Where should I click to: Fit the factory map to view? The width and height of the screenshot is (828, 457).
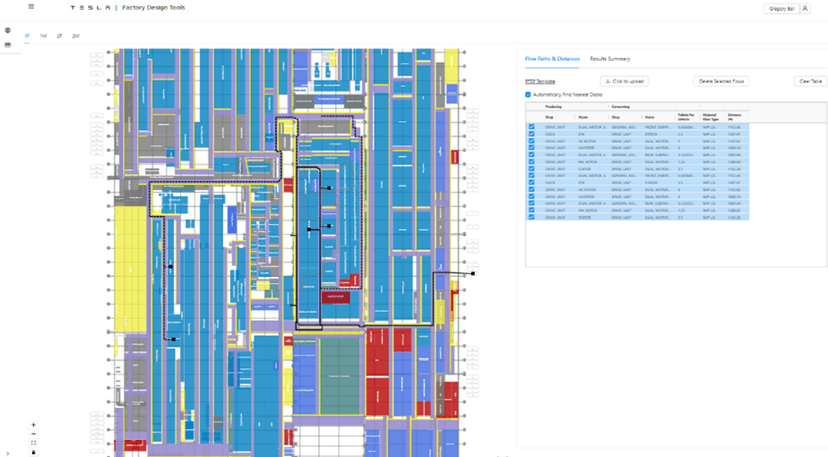(33, 443)
